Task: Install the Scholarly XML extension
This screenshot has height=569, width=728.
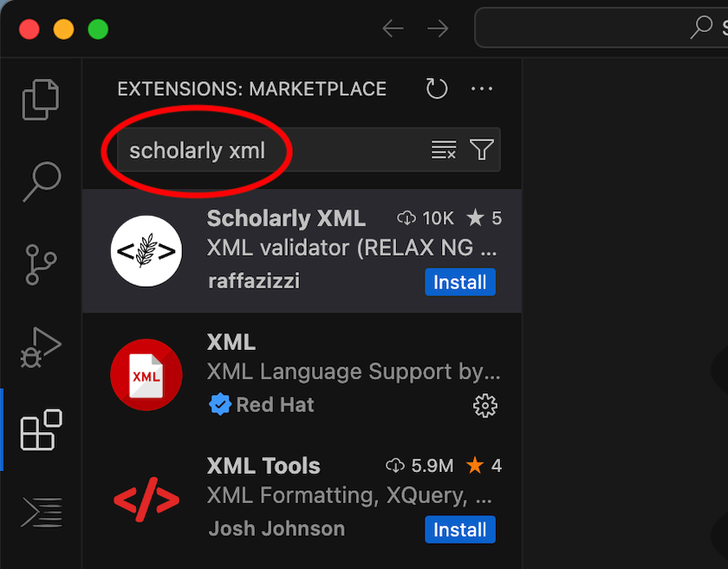Action: [460, 281]
